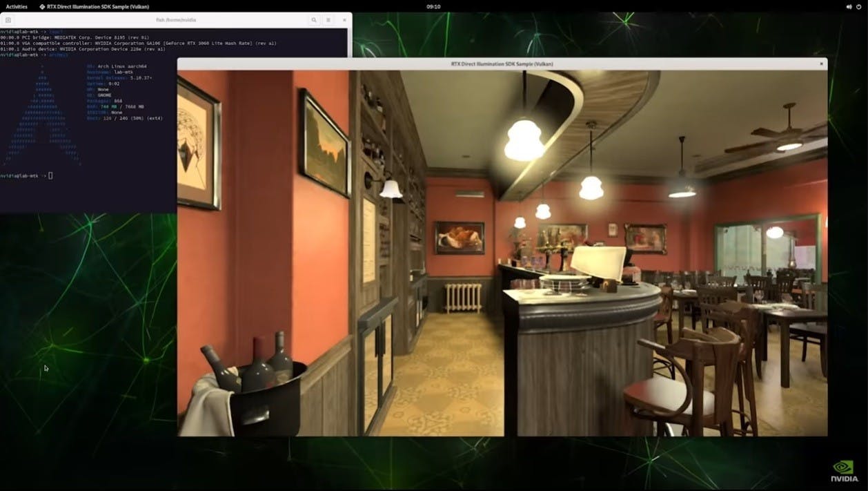
Task: Open the terminal hamburger menu
Action: (x=328, y=20)
